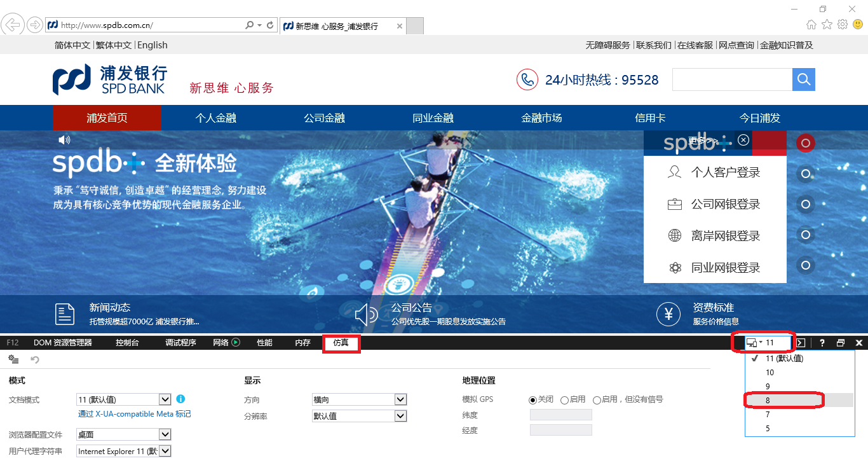Click the yellow smiley feedback icon
This screenshot has height=463, width=868.
click(857, 24)
